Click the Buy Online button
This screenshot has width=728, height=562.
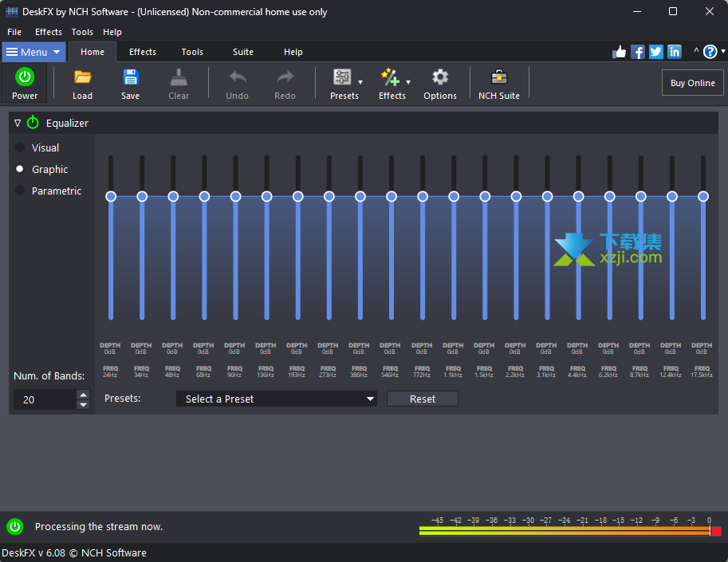(x=693, y=83)
